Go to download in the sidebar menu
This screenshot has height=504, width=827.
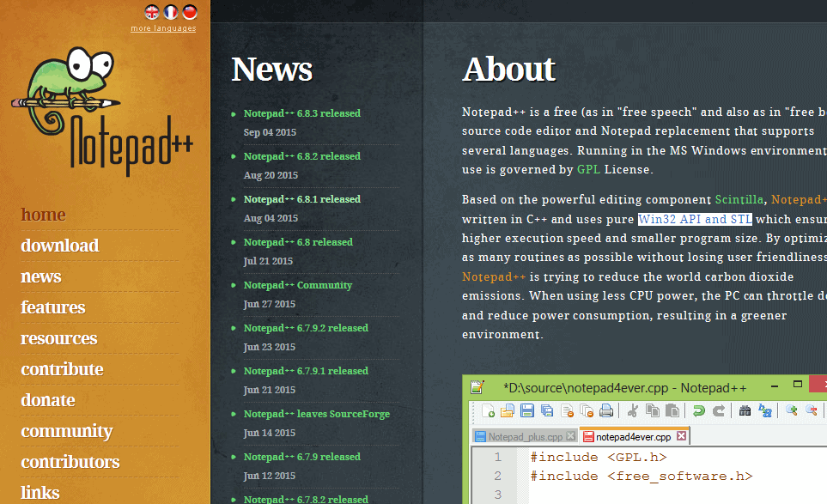click(59, 246)
